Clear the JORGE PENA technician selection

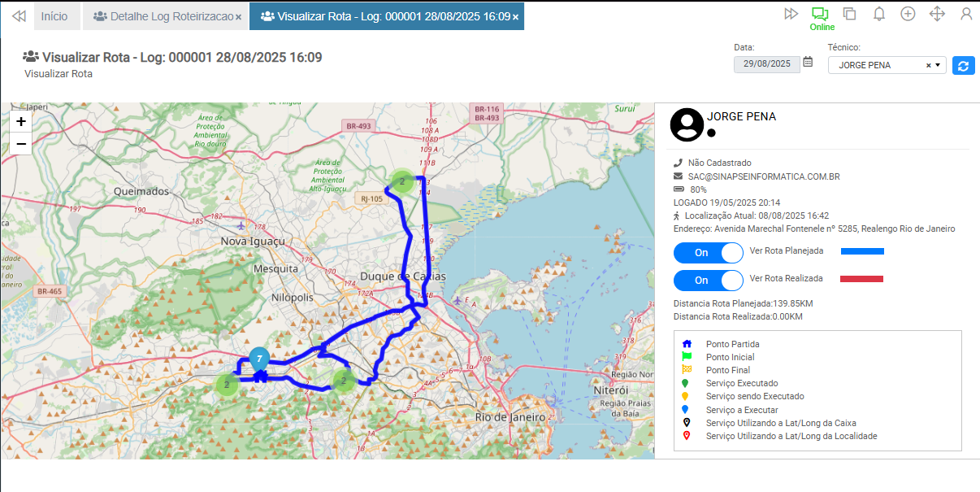pos(928,65)
